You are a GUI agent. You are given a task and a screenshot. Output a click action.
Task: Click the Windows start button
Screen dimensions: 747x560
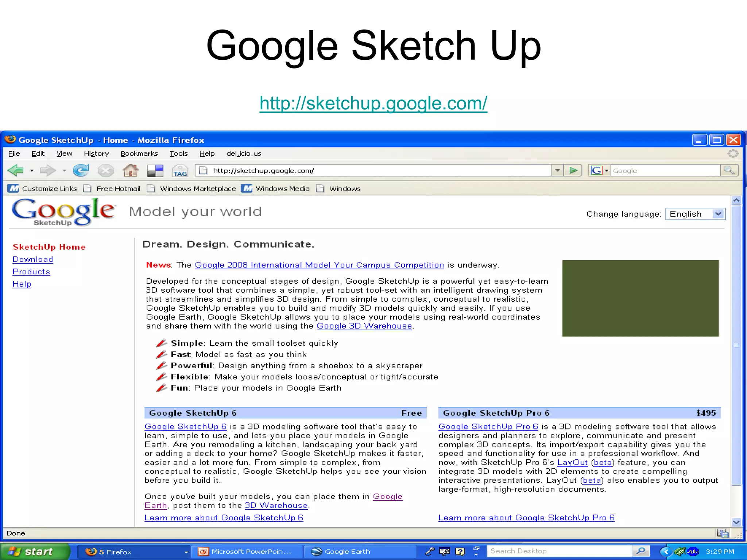(x=35, y=552)
